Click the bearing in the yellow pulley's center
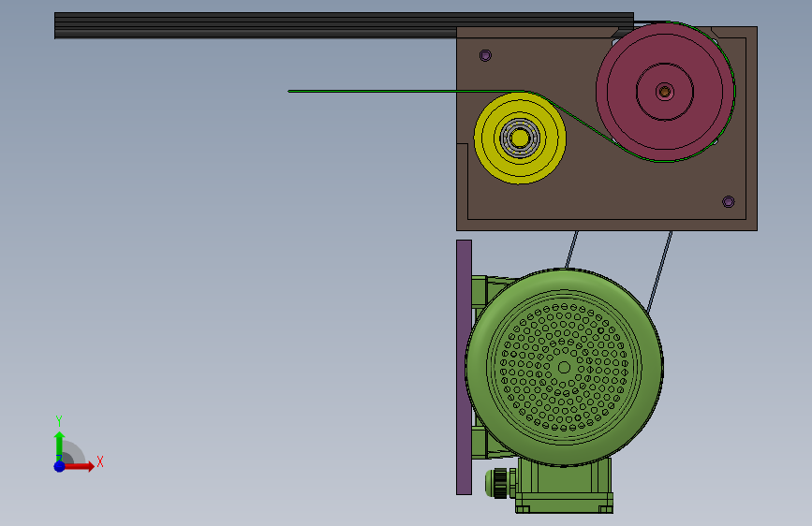 point(520,139)
